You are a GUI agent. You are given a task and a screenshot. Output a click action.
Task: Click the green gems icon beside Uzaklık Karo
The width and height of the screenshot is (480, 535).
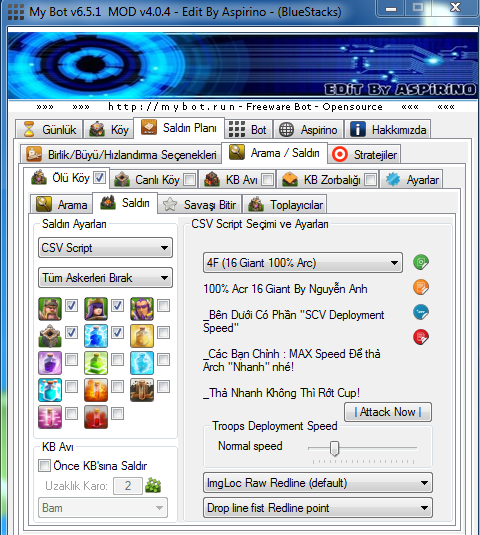pyautogui.click(x=153, y=485)
